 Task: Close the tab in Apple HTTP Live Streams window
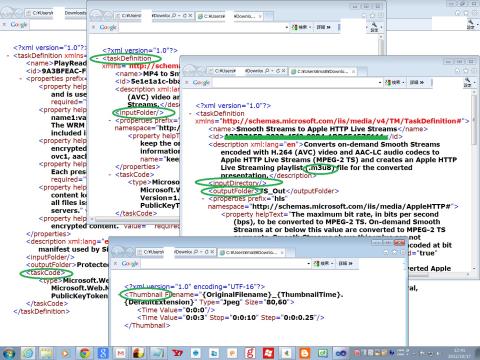click(353, 71)
